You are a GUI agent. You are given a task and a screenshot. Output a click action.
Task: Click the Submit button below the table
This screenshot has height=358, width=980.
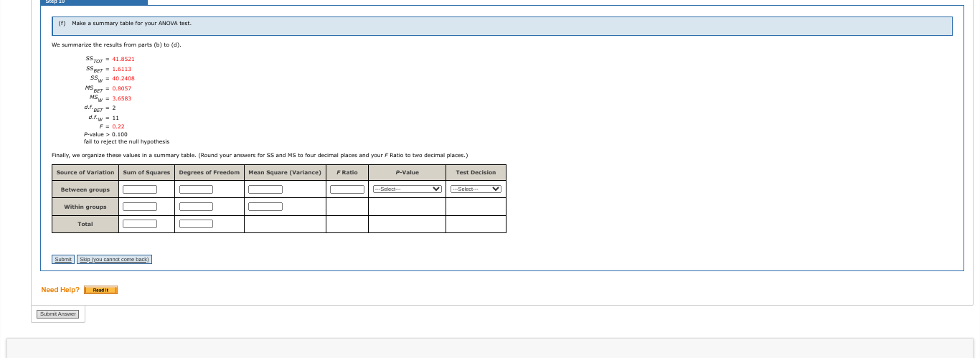click(63, 259)
